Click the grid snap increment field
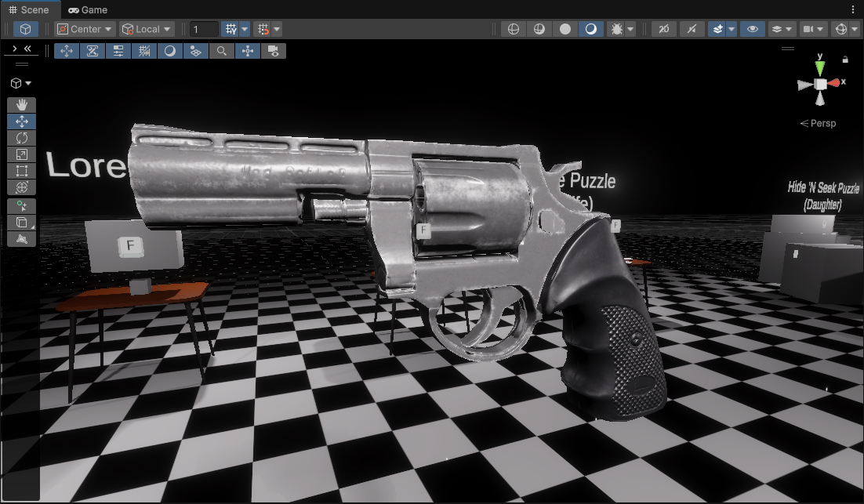864x504 pixels. [x=204, y=29]
